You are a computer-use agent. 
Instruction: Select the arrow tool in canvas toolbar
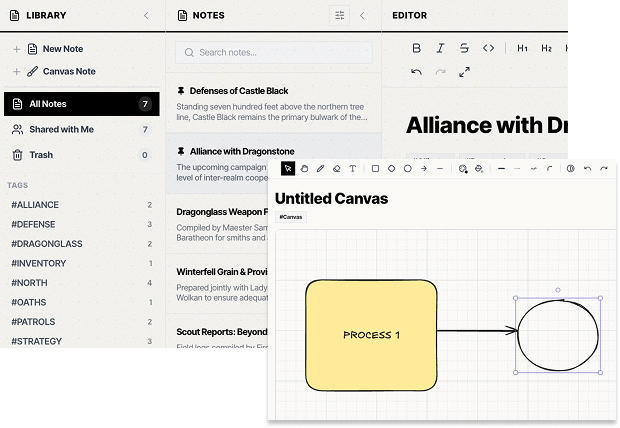424,169
